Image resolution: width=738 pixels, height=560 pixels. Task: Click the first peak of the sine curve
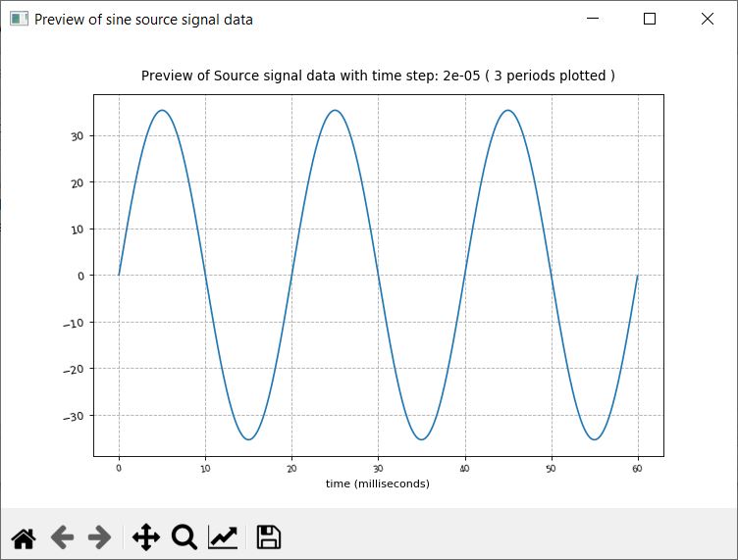[162, 111]
